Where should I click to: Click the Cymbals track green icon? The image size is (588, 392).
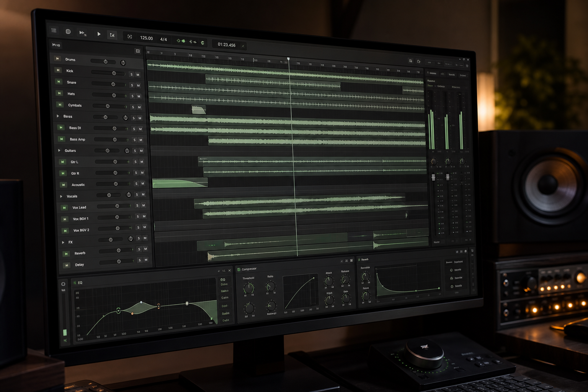[x=60, y=105]
